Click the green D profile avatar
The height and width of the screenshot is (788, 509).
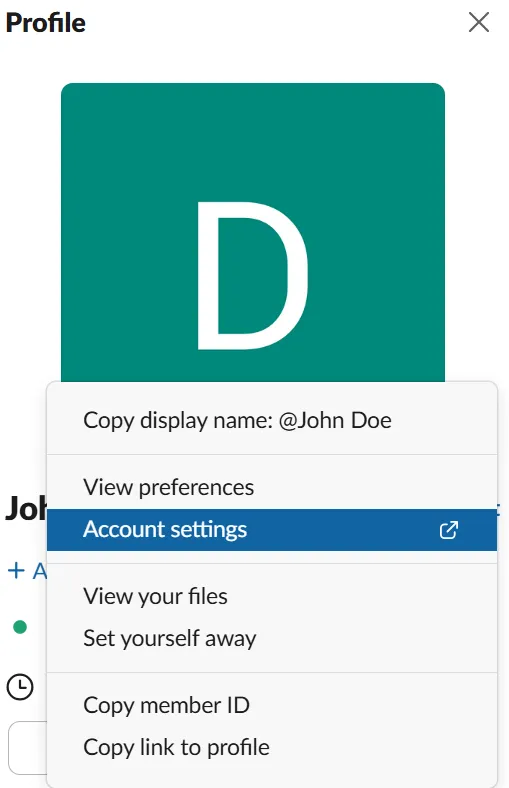point(253,232)
